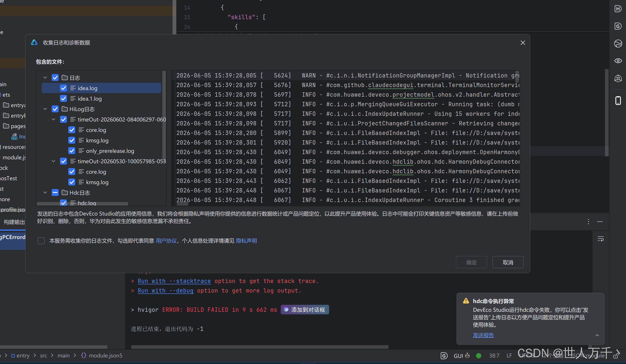
Task: Select the idea.1.log row in tree
Action: [x=101, y=98]
